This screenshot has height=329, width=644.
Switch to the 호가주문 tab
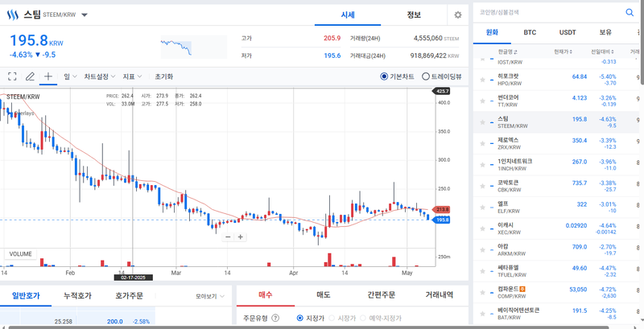coord(130,295)
